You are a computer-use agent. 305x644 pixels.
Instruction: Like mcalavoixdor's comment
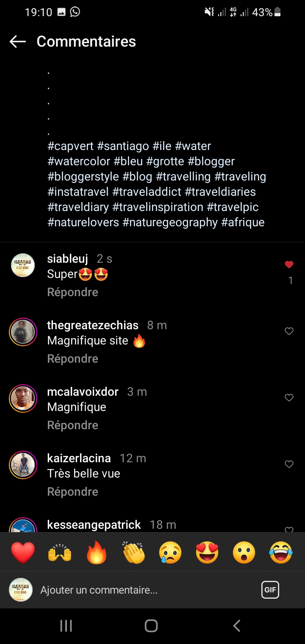(289, 398)
